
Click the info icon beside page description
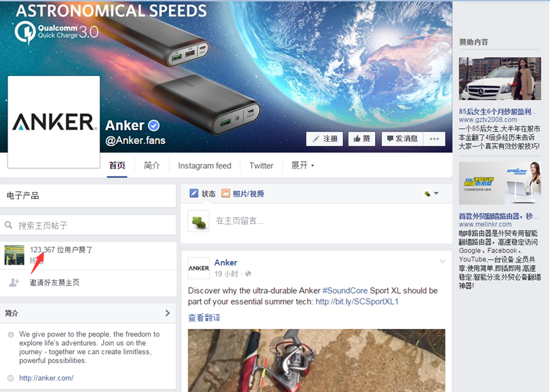[11, 334]
